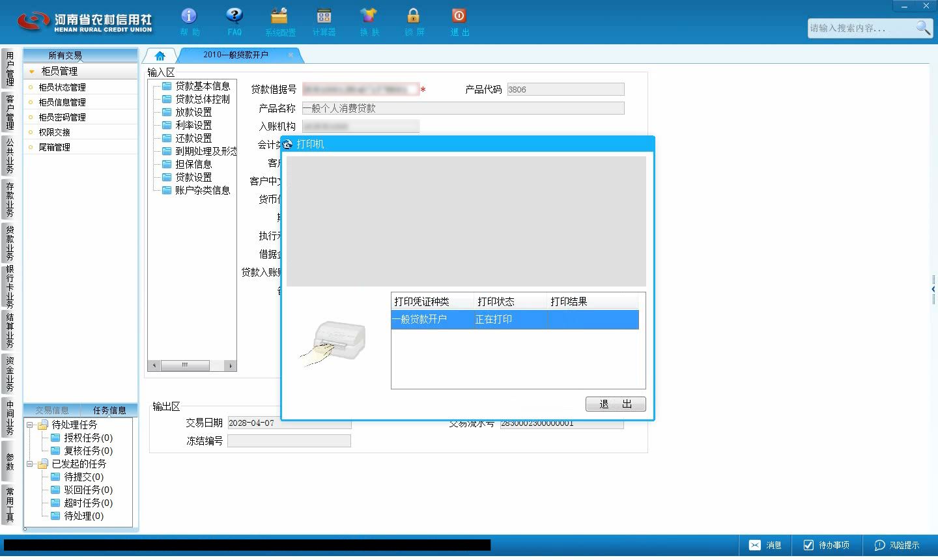Click the 打印凭证种类 column header

point(433,301)
